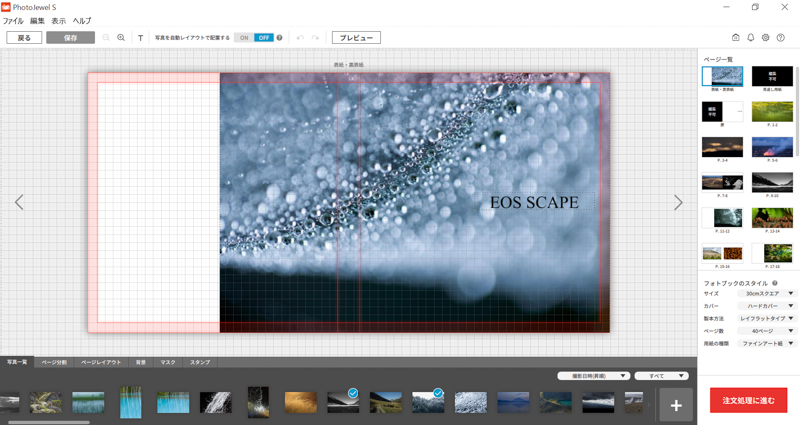Open 製本方法 dropdown レイフラットタイプ

coord(767,318)
